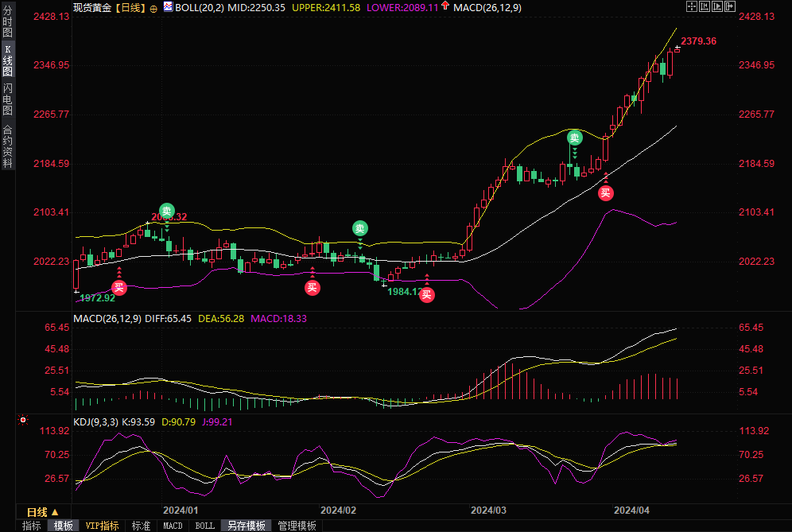The image size is (792, 532).
Task: Click the range measurement icon in top toolbar
Action: [x=704, y=6]
